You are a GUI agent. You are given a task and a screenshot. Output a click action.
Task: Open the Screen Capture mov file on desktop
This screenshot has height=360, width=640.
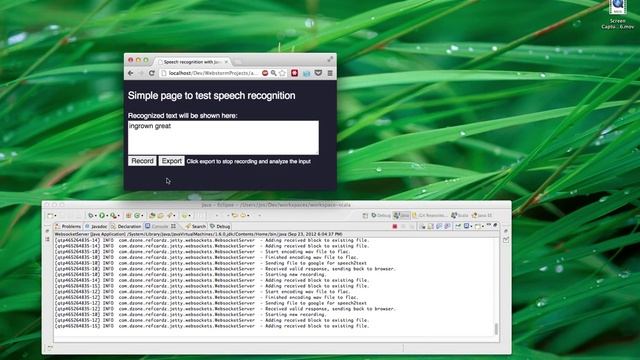(618, 15)
